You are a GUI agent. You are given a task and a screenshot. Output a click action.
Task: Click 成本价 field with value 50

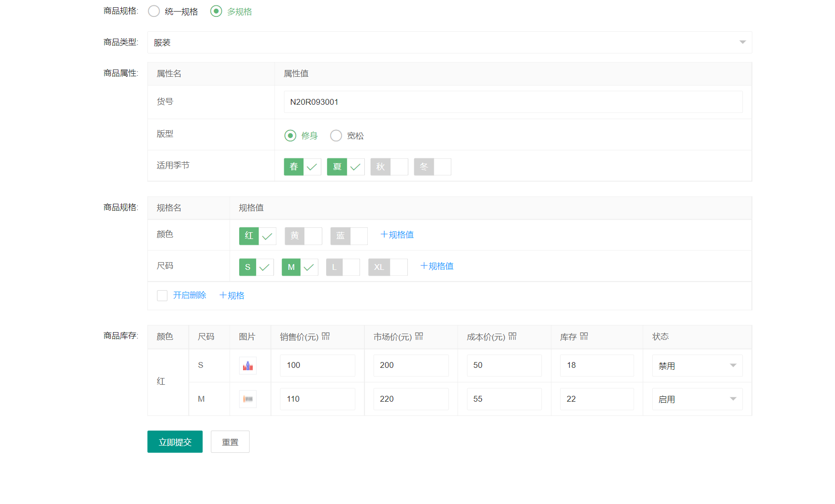tap(504, 365)
